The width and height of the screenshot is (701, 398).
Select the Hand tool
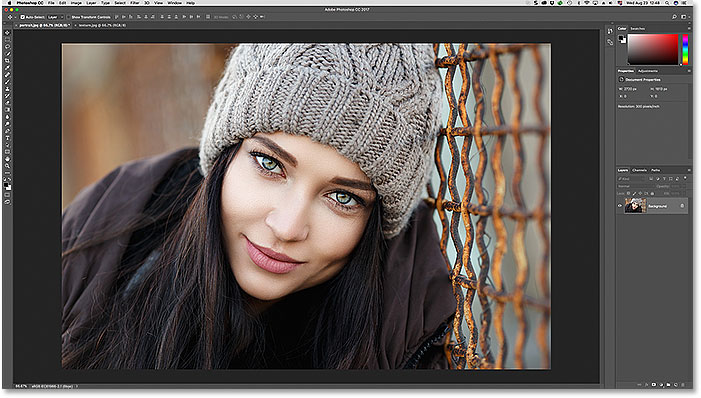(8, 159)
